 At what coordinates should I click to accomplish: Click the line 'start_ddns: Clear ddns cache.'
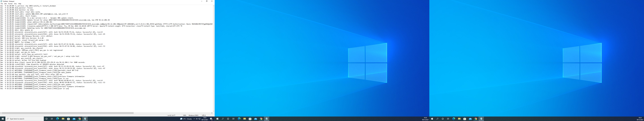click(x=20, y=12)
